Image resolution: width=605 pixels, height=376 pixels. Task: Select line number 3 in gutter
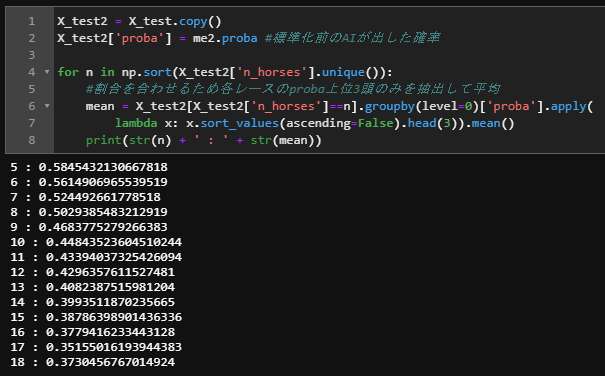31,55
